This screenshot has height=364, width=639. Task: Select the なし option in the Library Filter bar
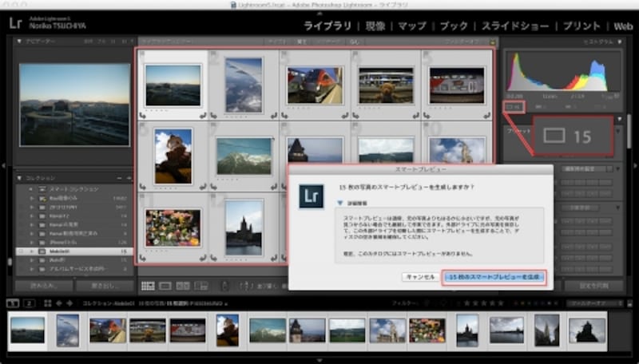tap(354, 42)
